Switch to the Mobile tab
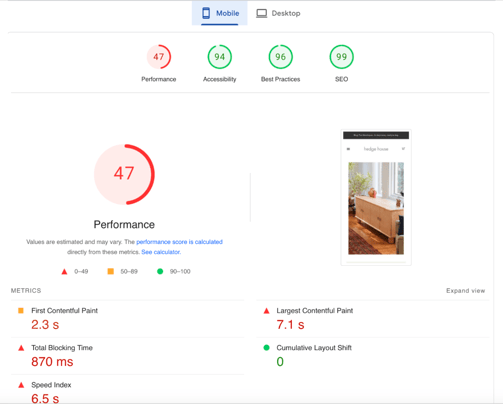The height and width of the screenshot is (404, 503). coord(220,13)
